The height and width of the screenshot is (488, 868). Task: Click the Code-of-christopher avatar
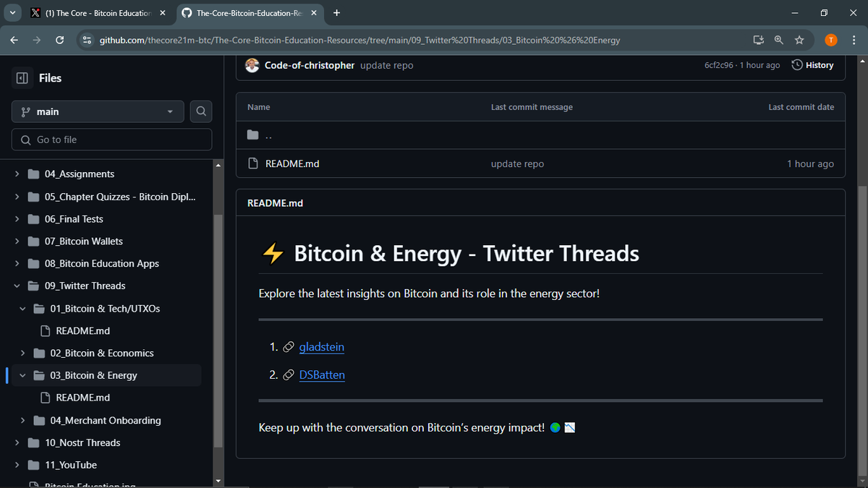pos(252,65)
